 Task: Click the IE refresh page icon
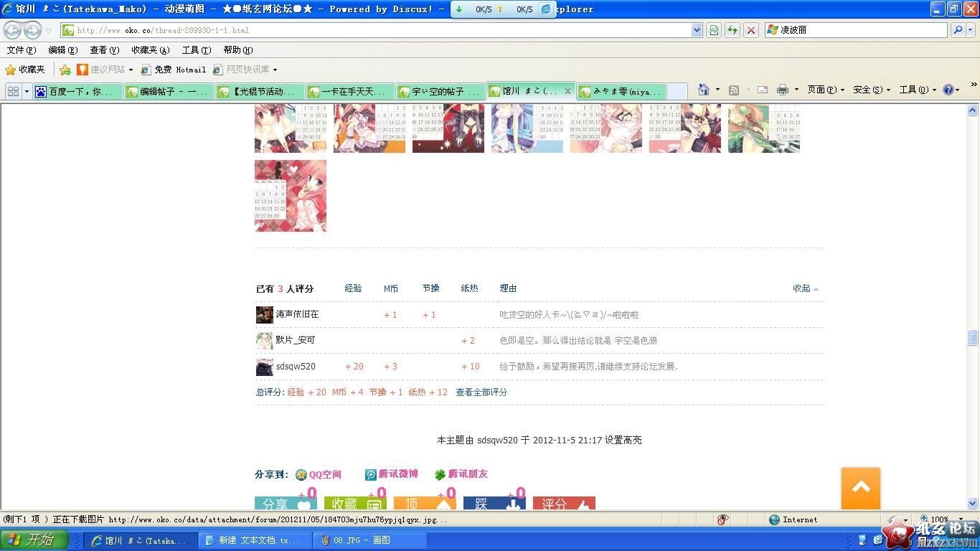point(732,30)
